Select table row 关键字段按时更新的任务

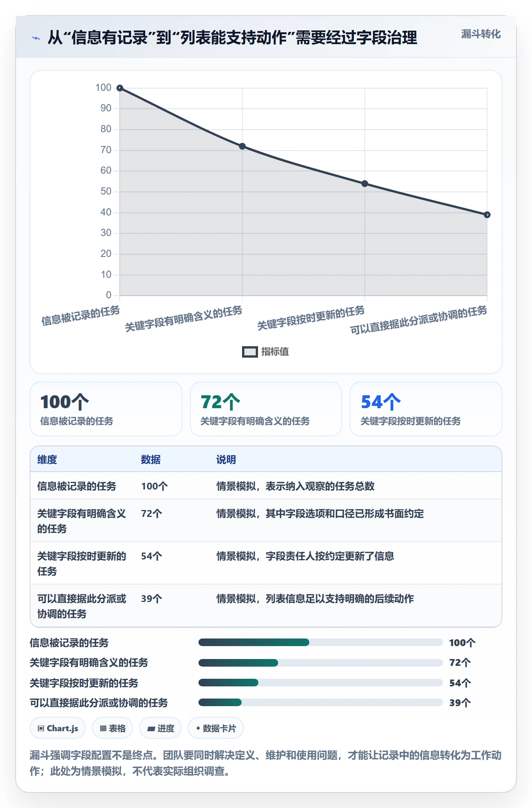[x=266, y=563]
